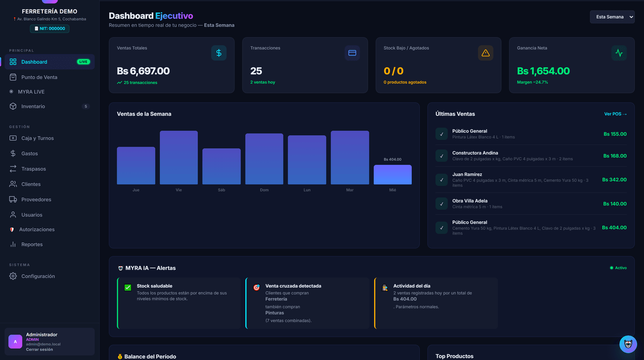Click the Actividad del día alert icon
The height and width of the screenshot is (360, 644).
[x=384, y=288]
